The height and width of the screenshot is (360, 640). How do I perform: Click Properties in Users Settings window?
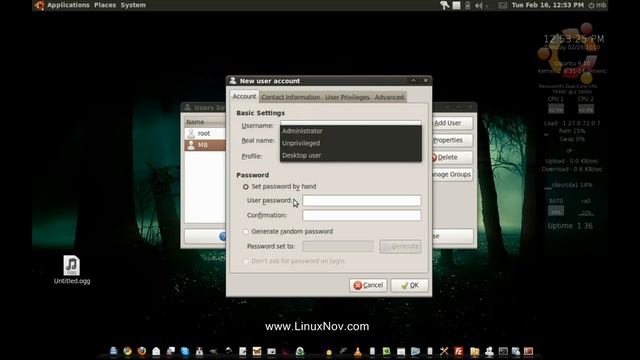pyautogui.click(x=451, y=140)
